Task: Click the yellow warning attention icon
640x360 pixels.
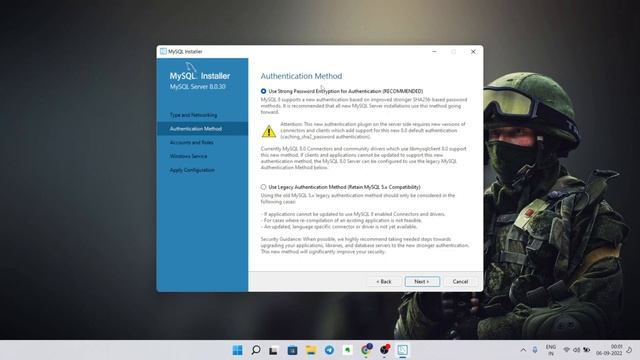Action: click(269, 131)
